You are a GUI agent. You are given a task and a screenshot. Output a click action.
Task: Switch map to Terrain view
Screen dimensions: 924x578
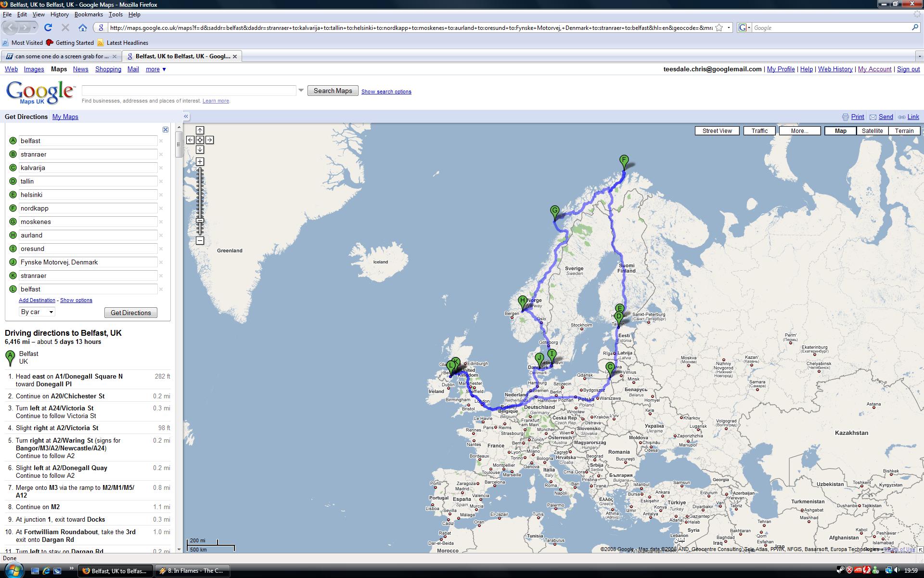(x=904, y=131)
